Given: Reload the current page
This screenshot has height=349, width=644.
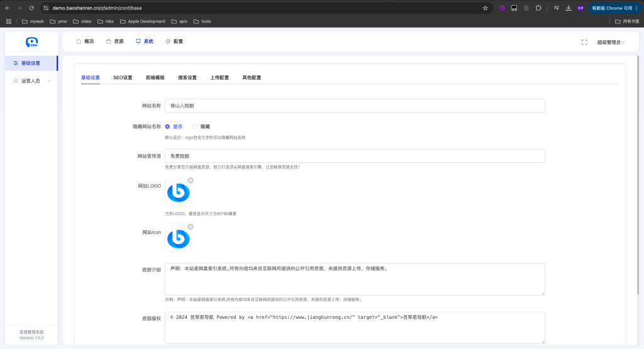Looking at the screenshot, I should coord(31,8).
